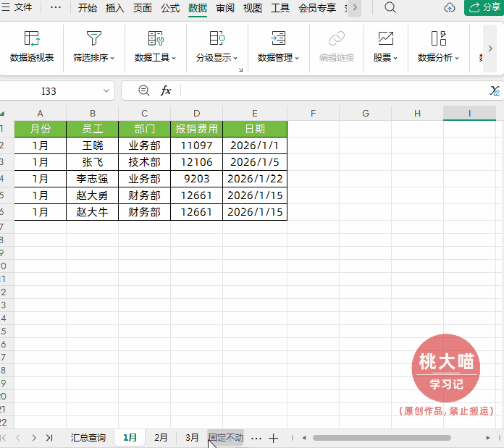
Task: Click horizontal scrollbar right arrow
Action: tap(487, 438)
